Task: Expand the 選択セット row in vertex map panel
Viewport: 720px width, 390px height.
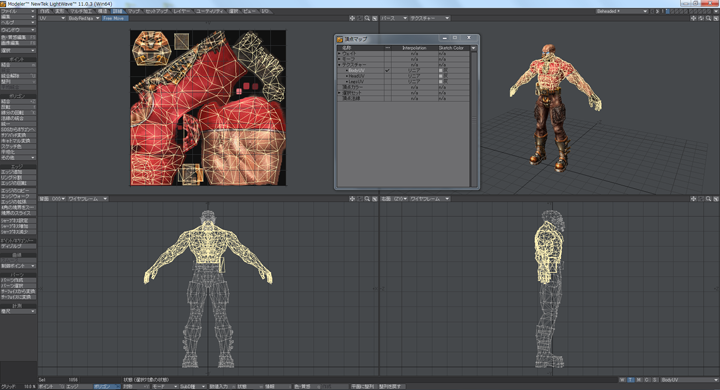Action: click(x=340, y=93)
